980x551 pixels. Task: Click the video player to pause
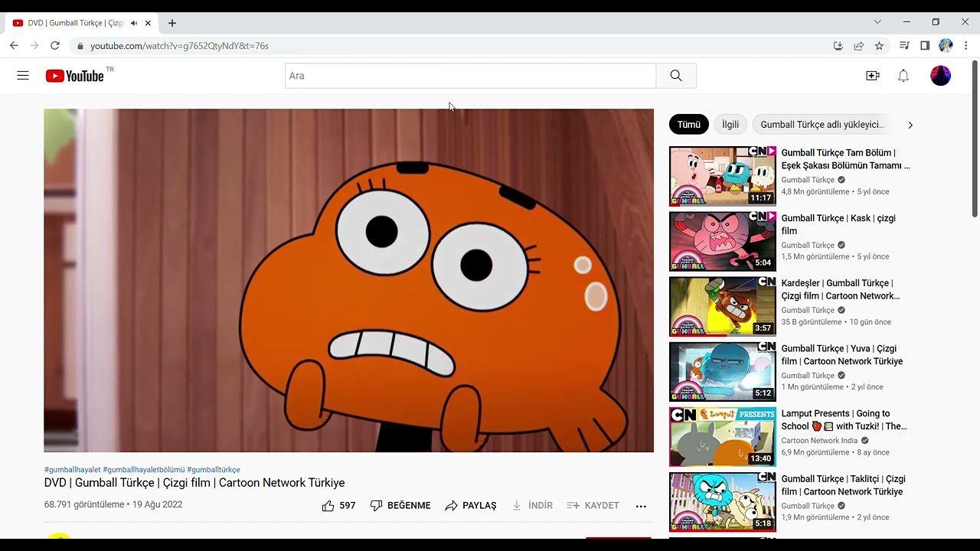pos(348,280)
